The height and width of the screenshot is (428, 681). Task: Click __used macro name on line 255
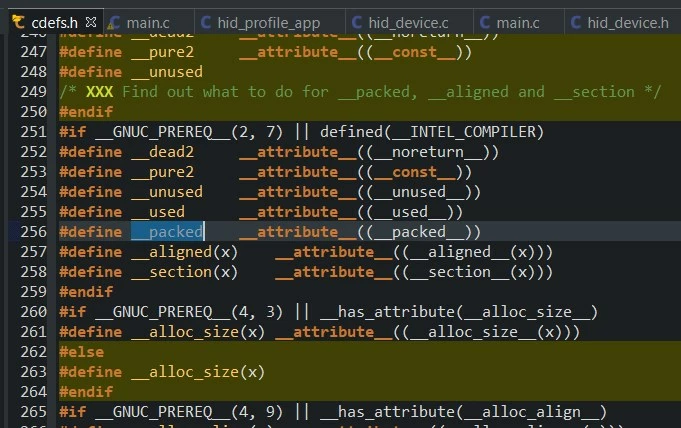(x=158, y=212)
